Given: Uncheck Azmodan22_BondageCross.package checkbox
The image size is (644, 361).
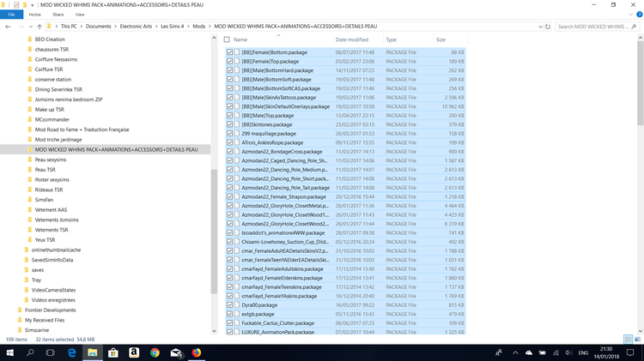Looking at the screenshot, I should pyautogui.click(x=229, y=152).
